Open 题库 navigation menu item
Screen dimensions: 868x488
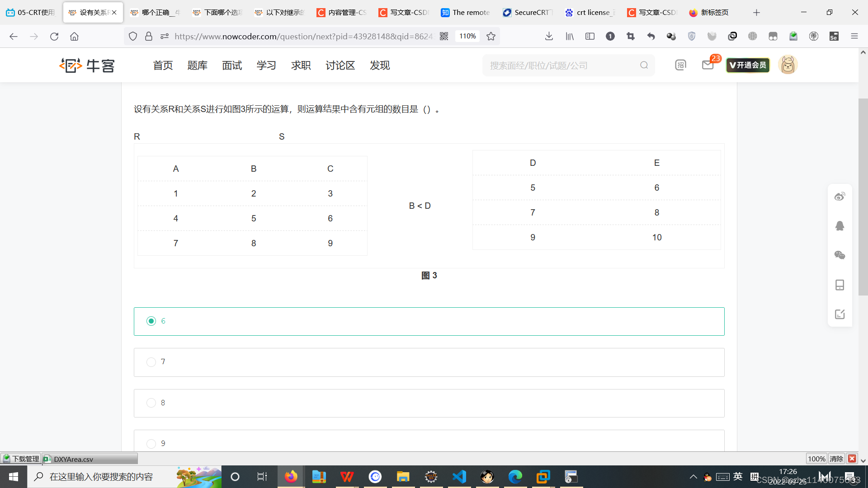pos(197,66)
